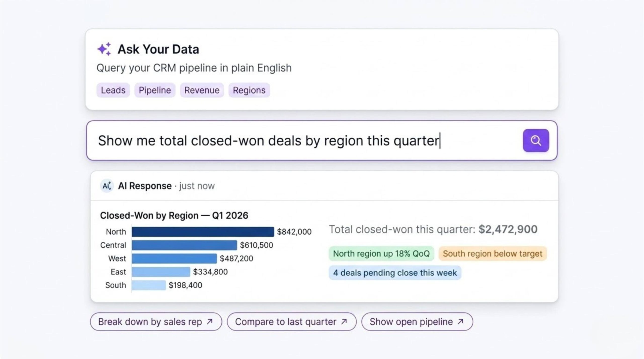
Task: Click arrow icon on Break down by sales rep
Action: click(210, 322)
